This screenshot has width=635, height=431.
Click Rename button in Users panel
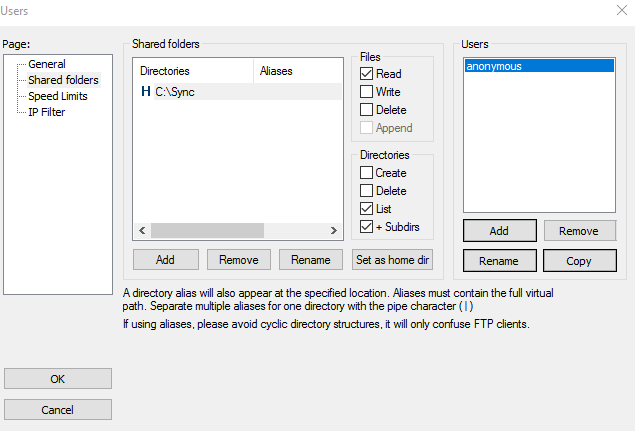point(500,260)
